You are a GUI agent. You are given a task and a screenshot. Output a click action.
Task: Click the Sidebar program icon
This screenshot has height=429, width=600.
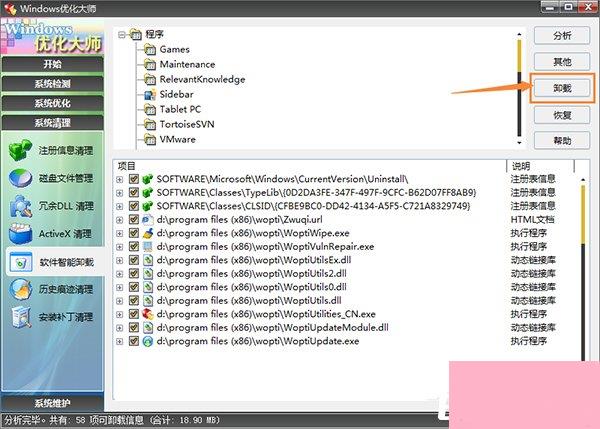(150, 94)
